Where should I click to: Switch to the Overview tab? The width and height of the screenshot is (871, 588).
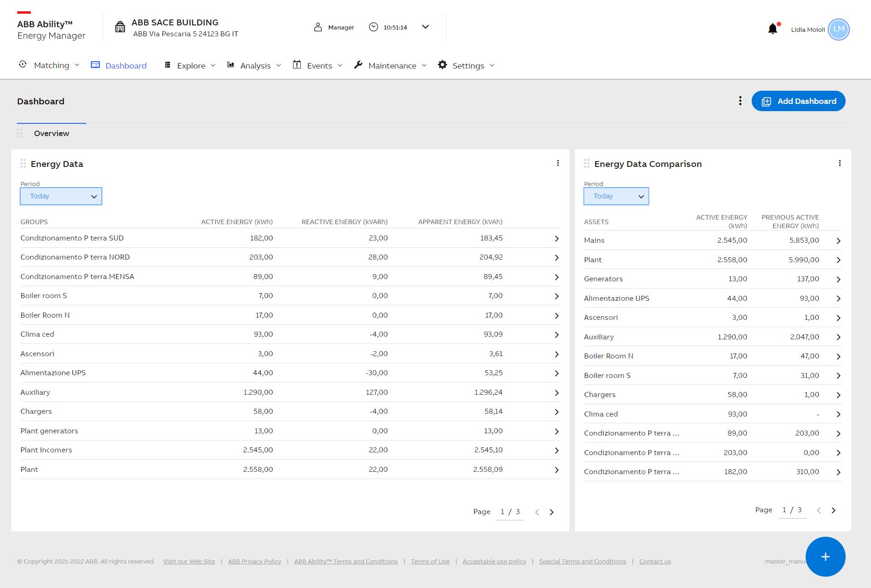point(51,133)
